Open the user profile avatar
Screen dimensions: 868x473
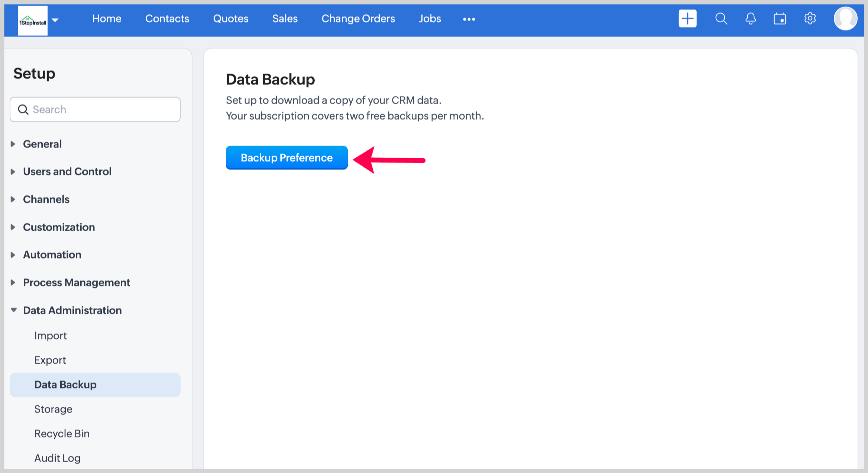(x=845, y=19)
